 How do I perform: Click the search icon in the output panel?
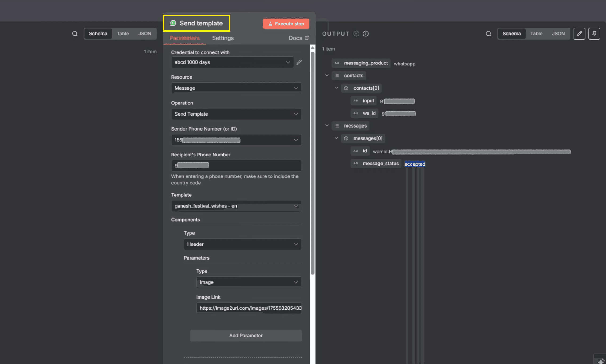click(489, 34)
